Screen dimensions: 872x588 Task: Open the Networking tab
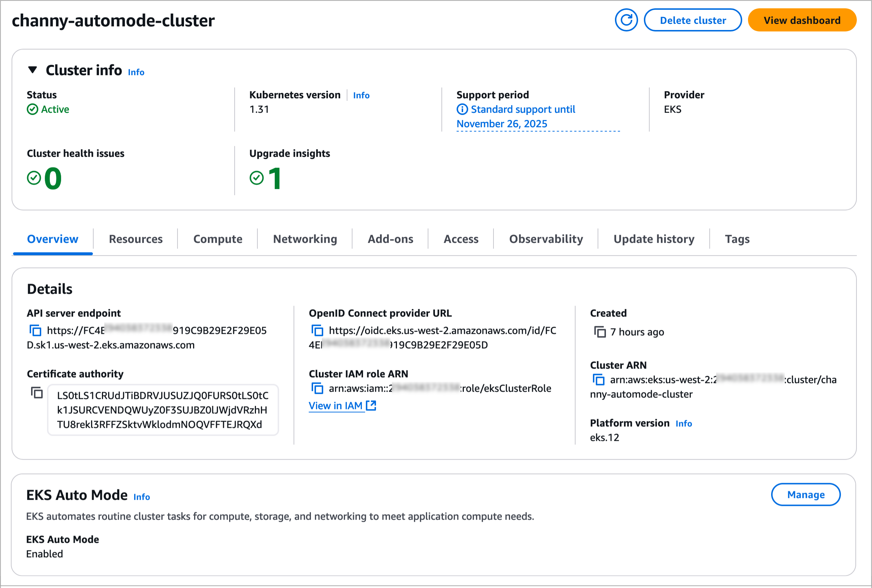point(305,239)
